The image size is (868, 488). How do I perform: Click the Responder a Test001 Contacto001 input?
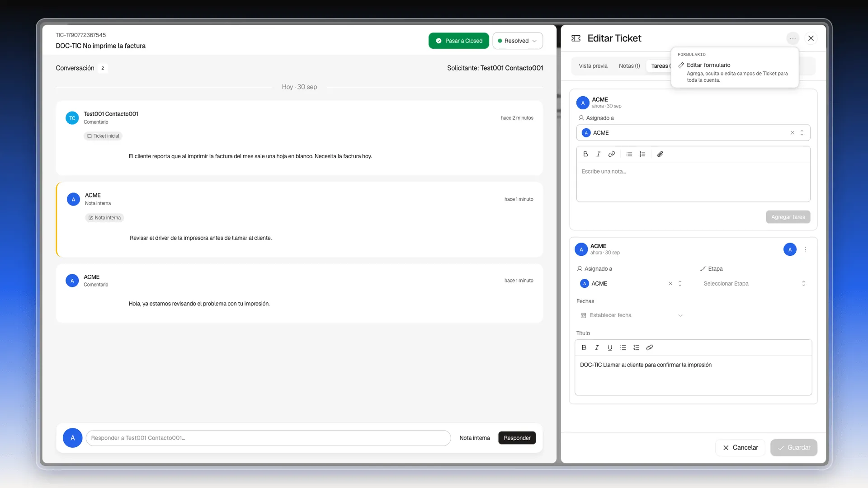point(268,438)
